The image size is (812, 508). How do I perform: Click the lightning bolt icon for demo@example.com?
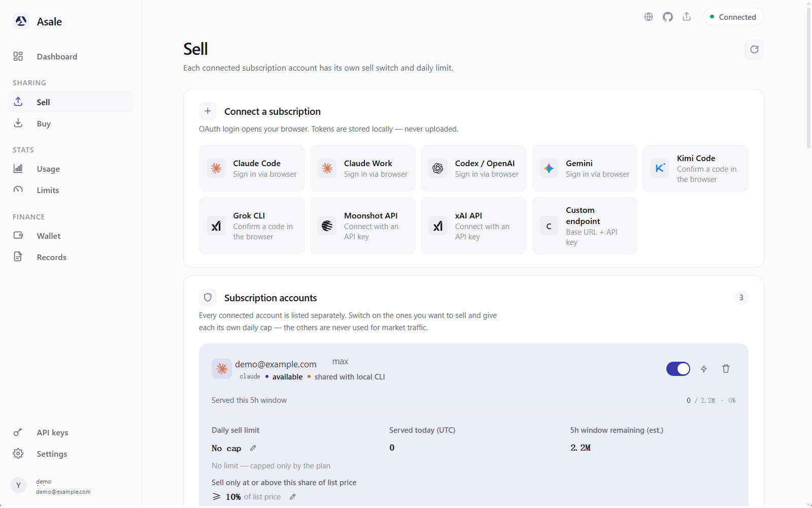point(704,369)
